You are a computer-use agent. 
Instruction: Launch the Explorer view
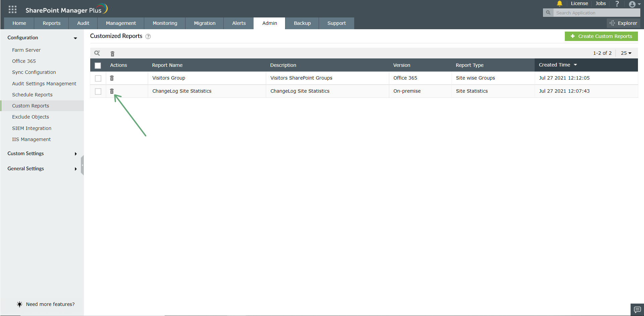pos(623,23)
